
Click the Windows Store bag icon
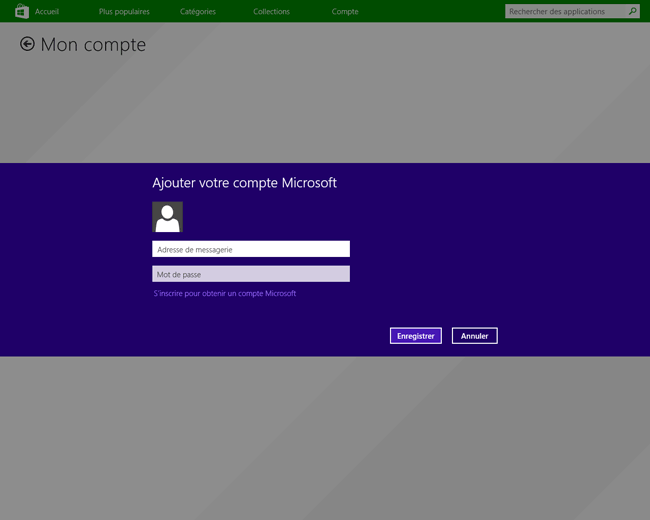pos(22,11)
